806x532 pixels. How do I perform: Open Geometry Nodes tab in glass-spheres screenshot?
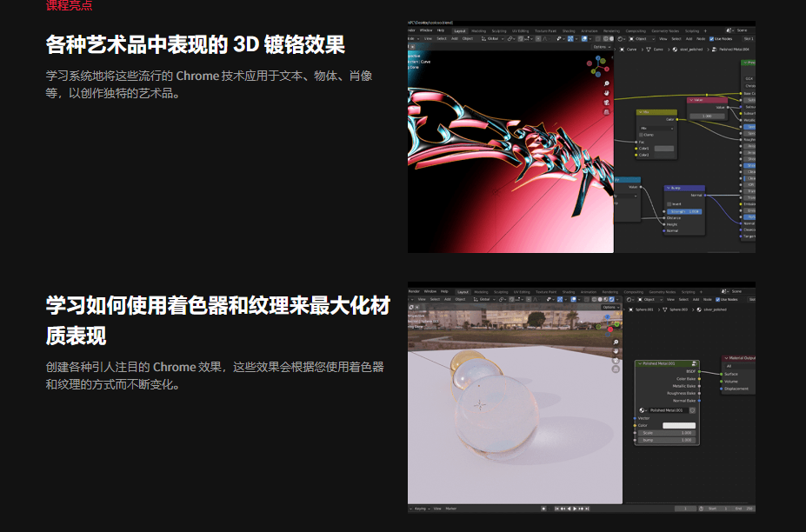pyautogui.click(x=662, y=292)
